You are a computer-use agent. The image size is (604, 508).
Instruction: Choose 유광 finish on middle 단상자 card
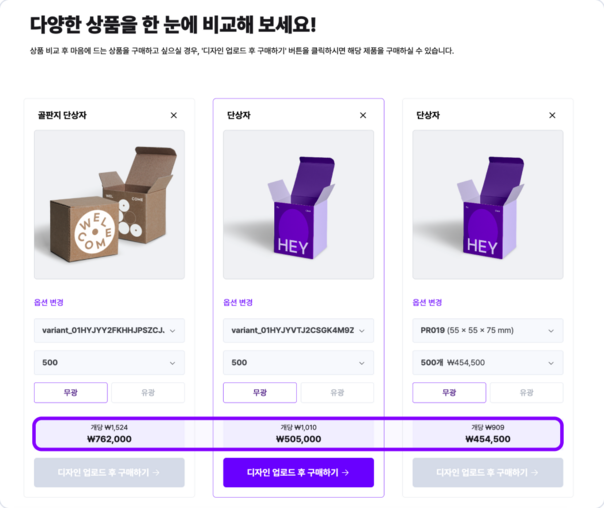[337, 392]
